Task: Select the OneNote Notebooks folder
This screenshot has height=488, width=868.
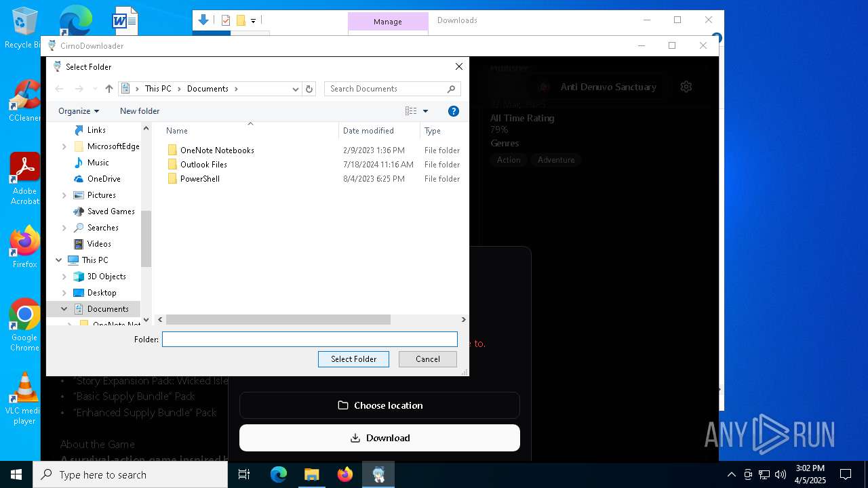Action: [x=217, y=150]
